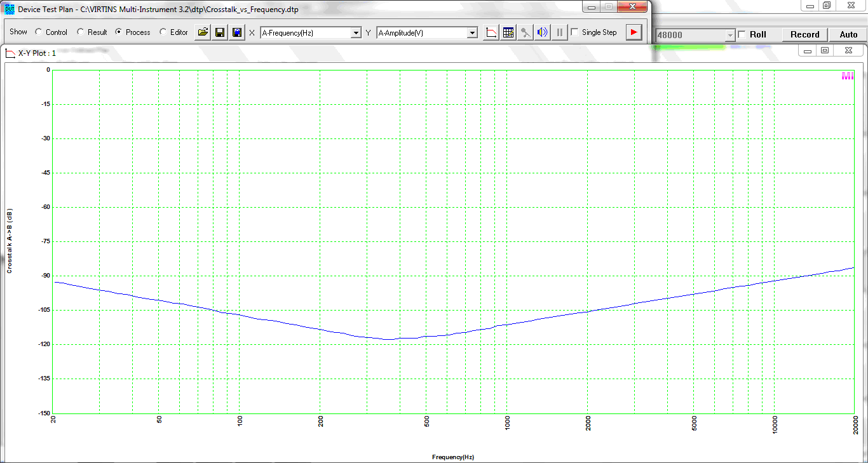The width and height of the screenshot is (868, 463).
Task: Enable the Roll checkbox
Action: (742, 34)
